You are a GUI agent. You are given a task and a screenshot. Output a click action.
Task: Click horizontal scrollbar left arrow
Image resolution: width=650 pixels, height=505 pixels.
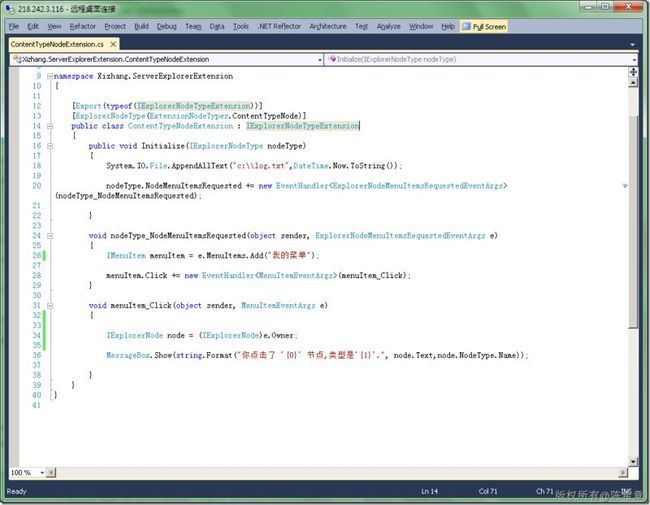click(51, 472)
